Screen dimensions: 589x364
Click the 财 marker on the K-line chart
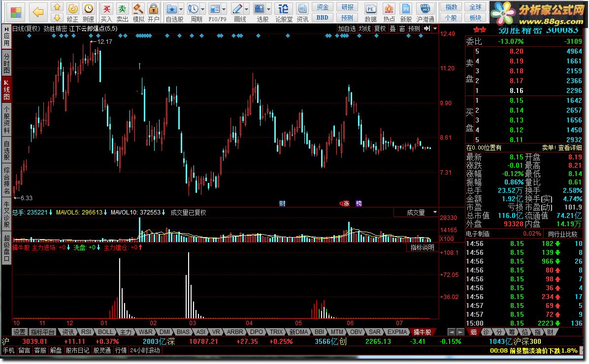pyautogui.click(x=283, y=203)
